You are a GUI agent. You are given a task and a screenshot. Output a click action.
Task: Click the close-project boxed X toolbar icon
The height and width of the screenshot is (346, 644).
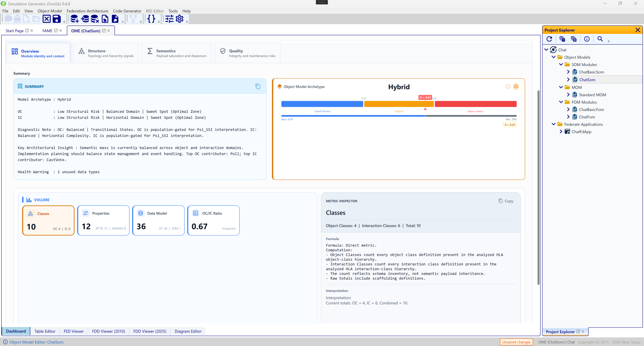pyautogui.click(x=47, y=19)
